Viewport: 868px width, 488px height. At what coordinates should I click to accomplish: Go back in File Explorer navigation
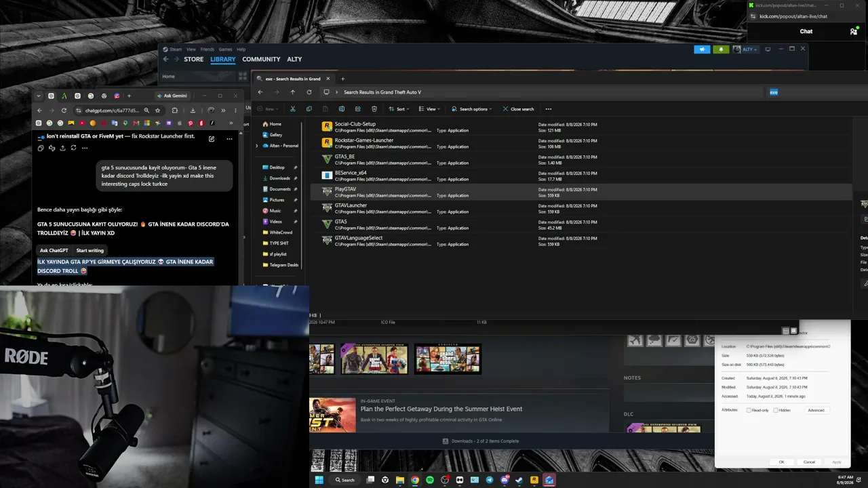click(x=260, y=92)
